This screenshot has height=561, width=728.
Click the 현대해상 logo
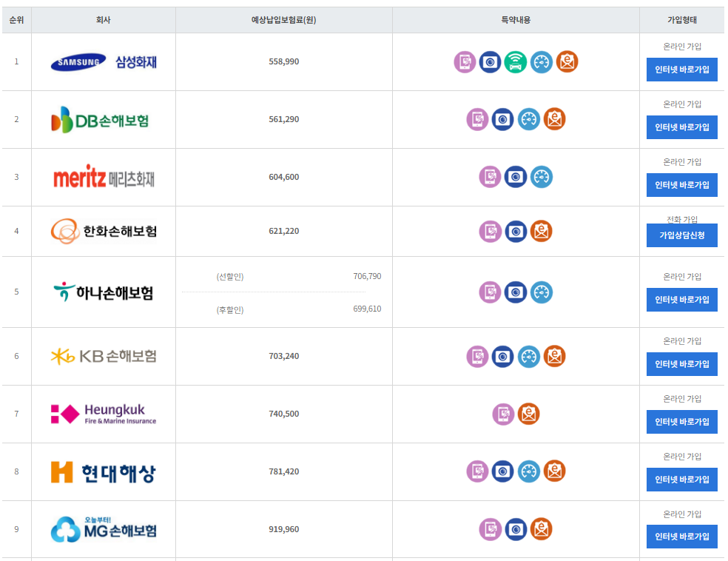103,472
